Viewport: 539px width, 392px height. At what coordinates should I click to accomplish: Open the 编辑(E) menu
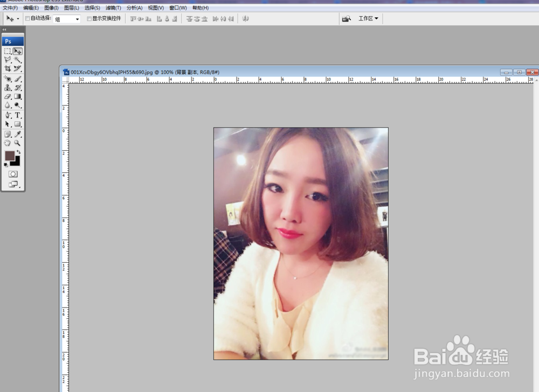point(31,8)
